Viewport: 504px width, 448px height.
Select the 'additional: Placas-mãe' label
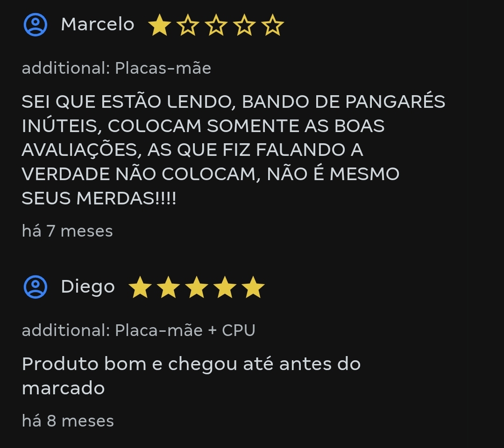click(116, 68)
